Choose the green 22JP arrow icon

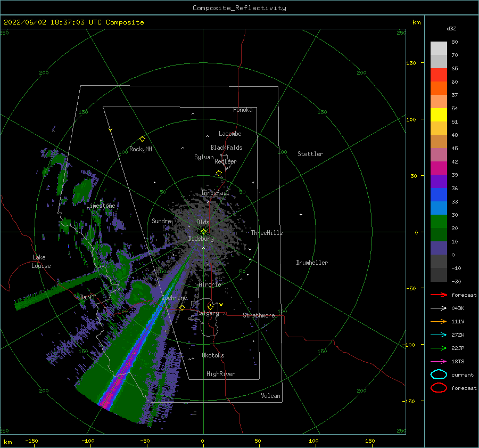coord(439,348)
